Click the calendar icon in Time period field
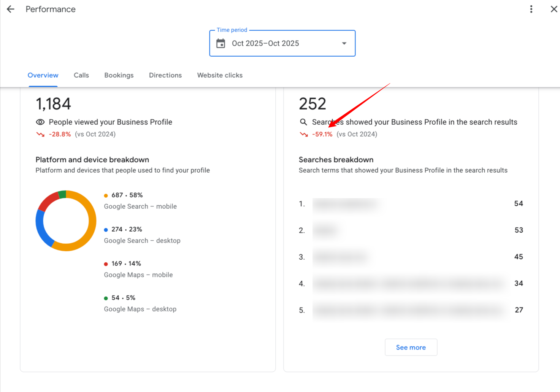 point(221,43)
